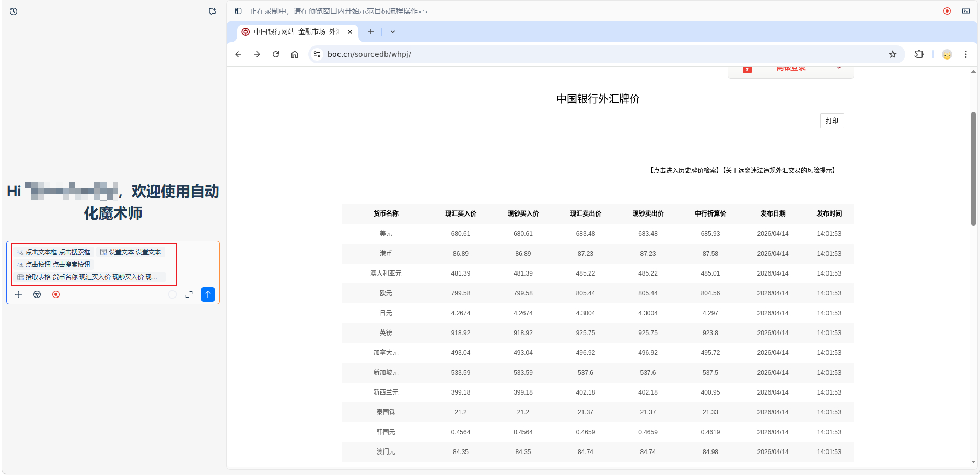Click the 中国银行外汇牌价 page heading
Viewport: 980px width, 476px height.
click(598, 99)
